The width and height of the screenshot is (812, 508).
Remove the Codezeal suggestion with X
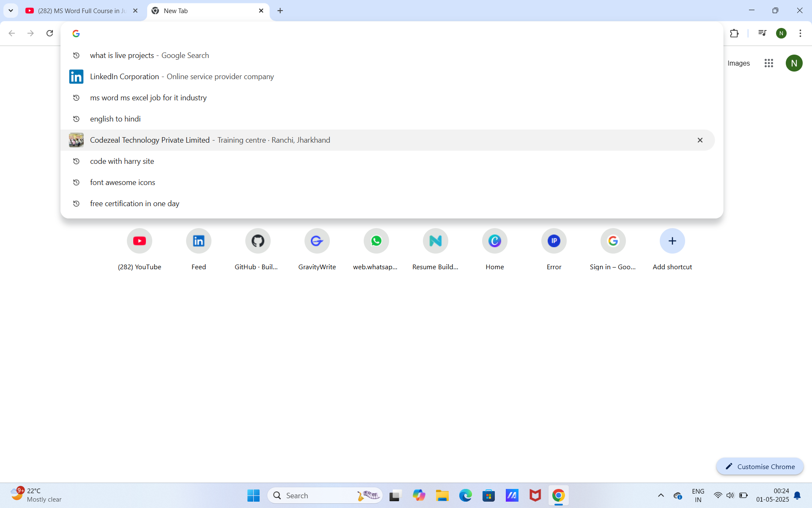700,140
